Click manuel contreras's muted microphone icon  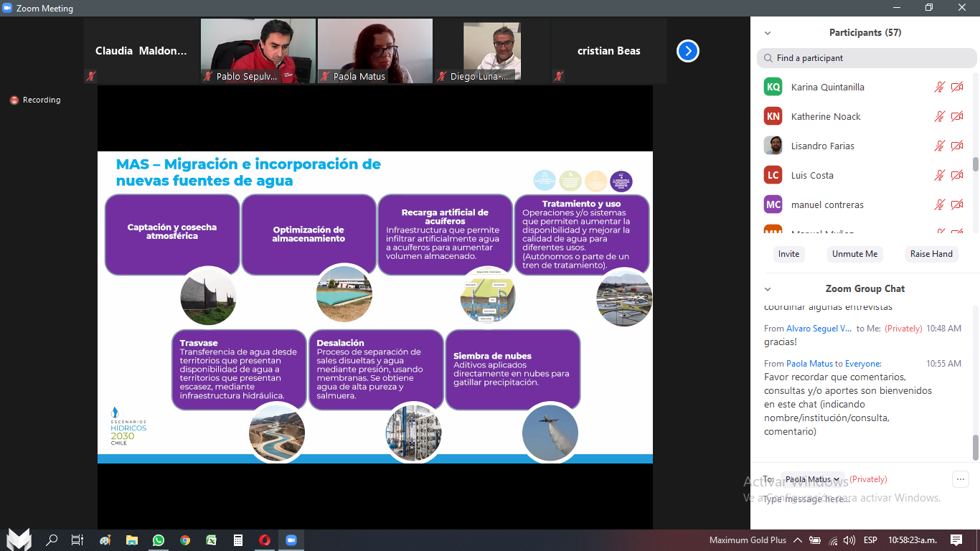(940, 204)
